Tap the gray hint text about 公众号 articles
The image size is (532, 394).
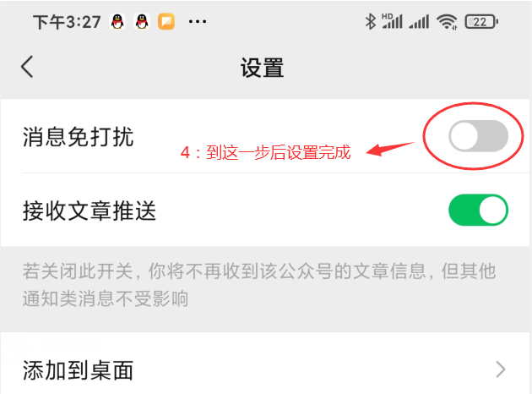(259, 285)
